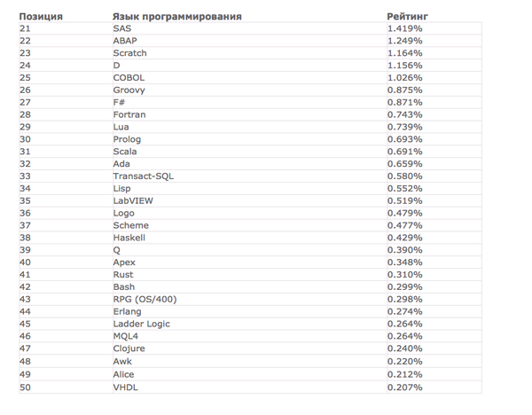Click the Prolog row name
Image resolution: width=532 pixels, height=415 pixels.
(x=127, y=139)
